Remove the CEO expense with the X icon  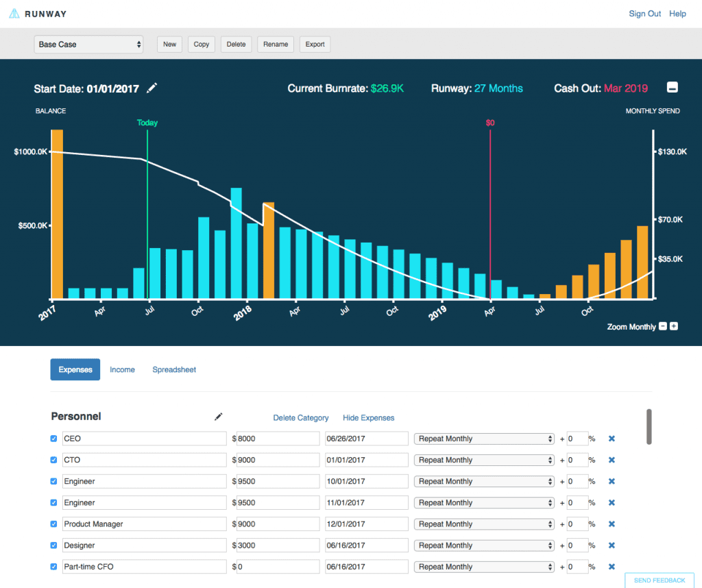click(x=611, y=439)
